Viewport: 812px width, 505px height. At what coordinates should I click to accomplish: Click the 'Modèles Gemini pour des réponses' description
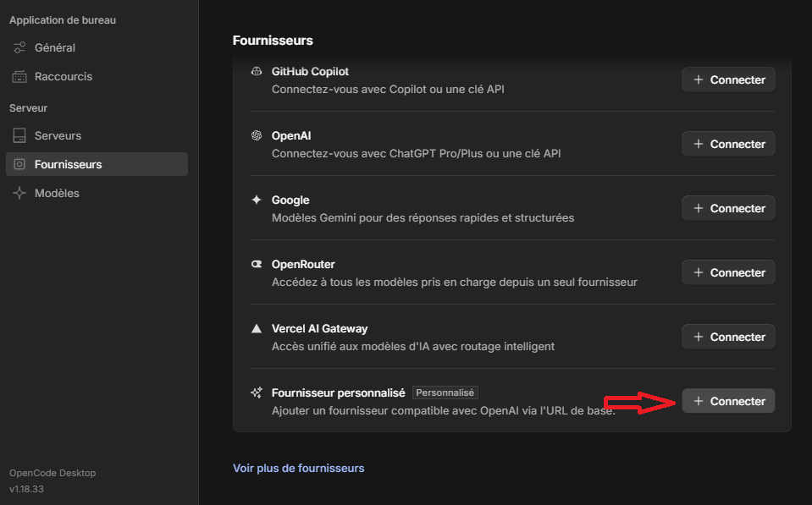click(x=423, y=218)
